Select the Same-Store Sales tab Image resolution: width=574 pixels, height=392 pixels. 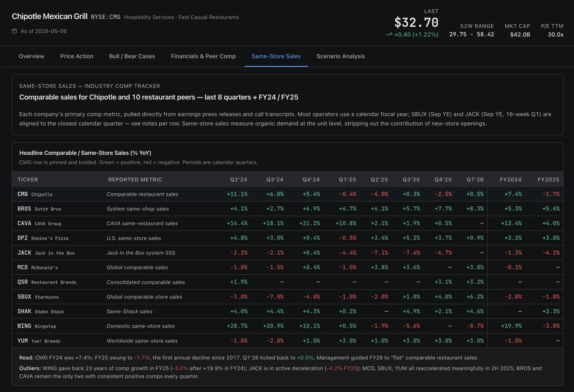[276, 56]
